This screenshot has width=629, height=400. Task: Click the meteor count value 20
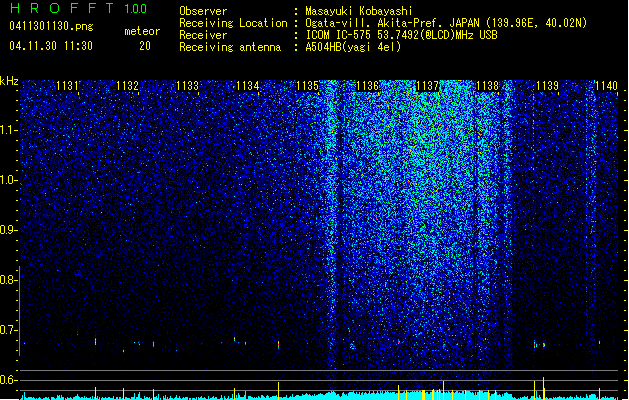(145, 46)
